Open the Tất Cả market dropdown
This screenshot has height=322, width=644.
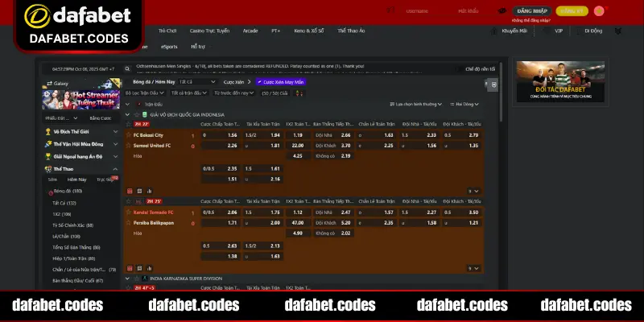(x=197, y=81)
